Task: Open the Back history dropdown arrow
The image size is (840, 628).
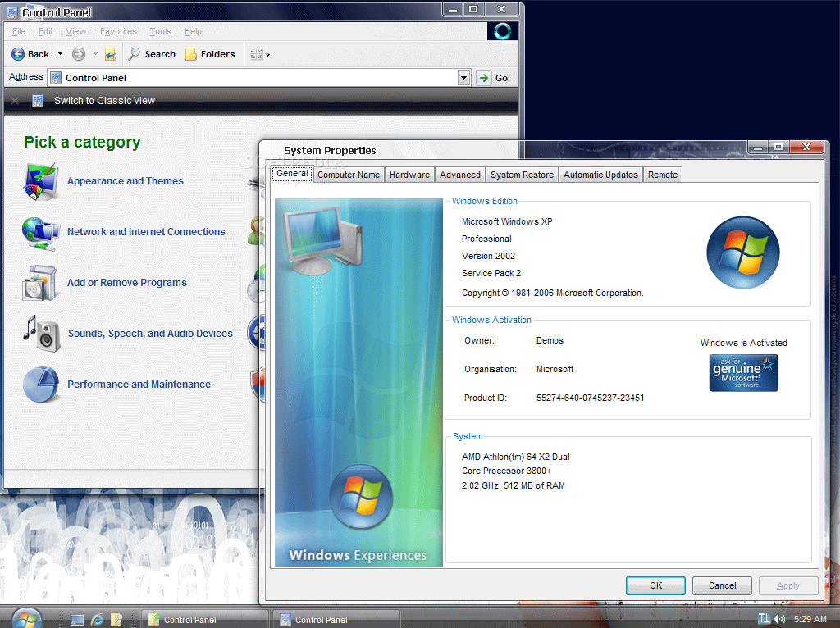Action: tap(60, 54)
